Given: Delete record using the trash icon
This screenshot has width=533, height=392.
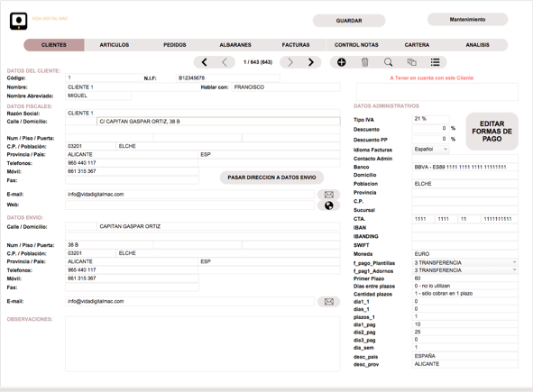Looking at the screenshot, I should click(x=364, y=62).
